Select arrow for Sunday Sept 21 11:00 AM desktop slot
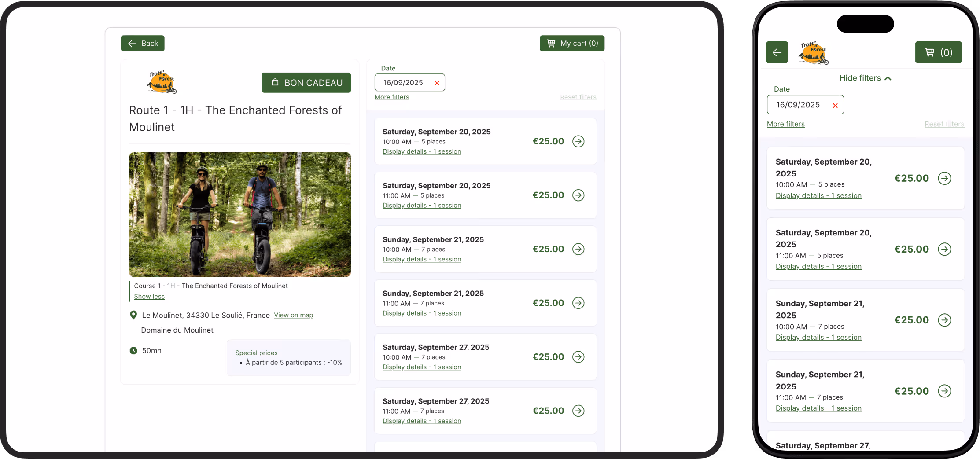Screen dimensions: 980x459 click(x=578, y=303)
